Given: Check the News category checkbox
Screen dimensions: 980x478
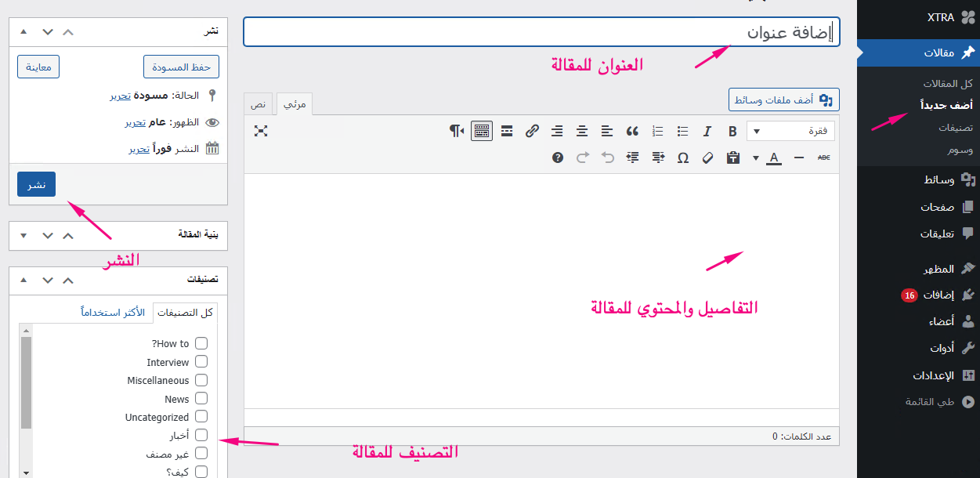Looking at the screenshot, I should 201,399.
